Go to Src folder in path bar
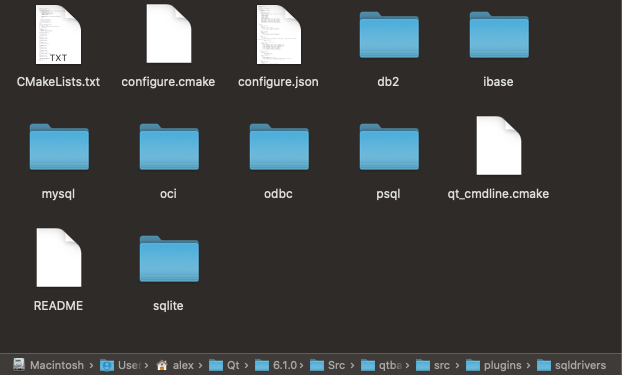The image size is (622, 375). [x=327, y=365]
